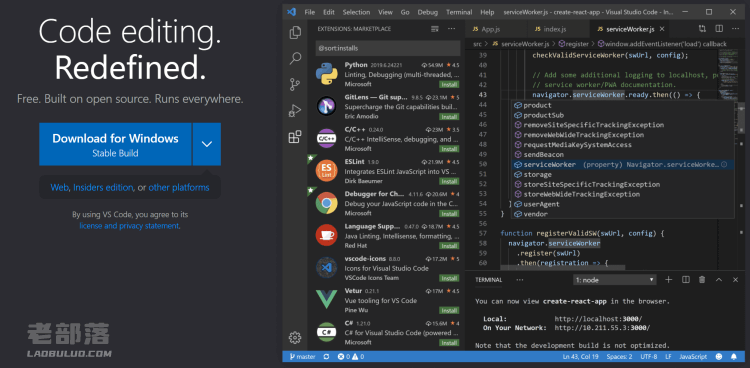Open the Debug view in the activity bar

tap(295, 111)
